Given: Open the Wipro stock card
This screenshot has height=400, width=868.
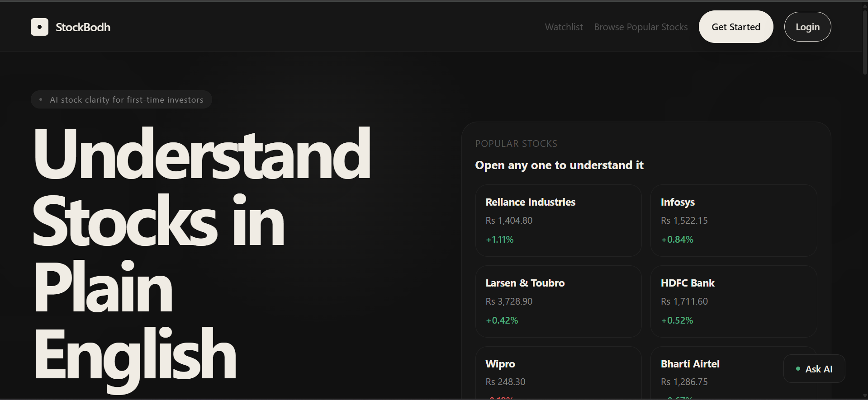Looking at the screenshot, I should [x=558, y=373].
